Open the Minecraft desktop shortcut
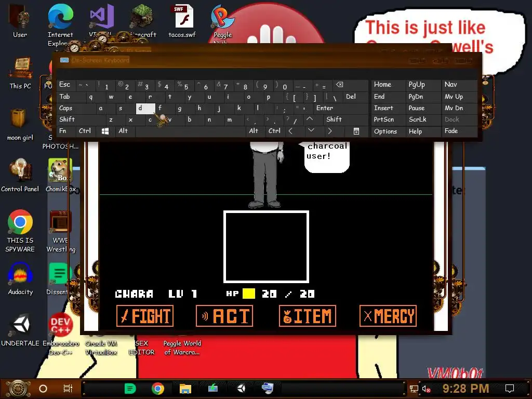This screenshot has height=399, width=532. pos(142,20)
